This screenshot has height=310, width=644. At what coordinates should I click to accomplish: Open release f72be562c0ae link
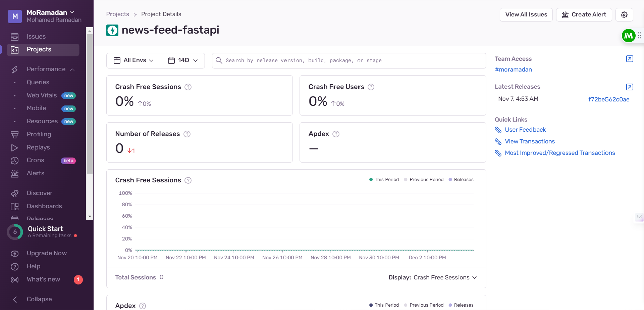click(x=609, y=99)
